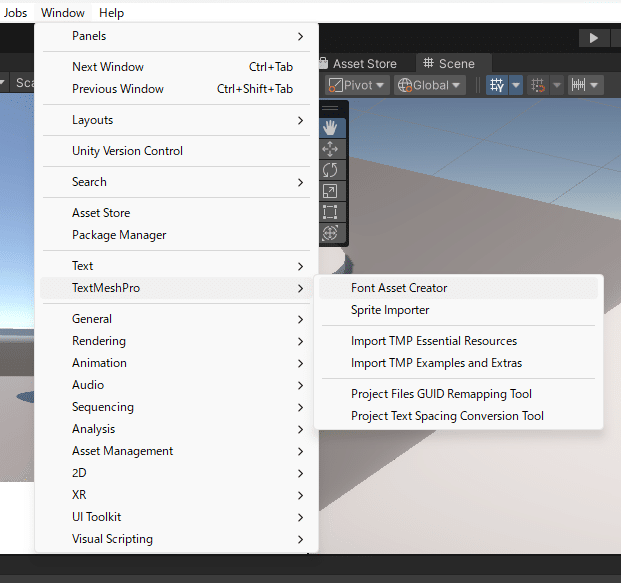Open Sprite Importer
Screen dimensions: 621x583
tap(458, 310)
